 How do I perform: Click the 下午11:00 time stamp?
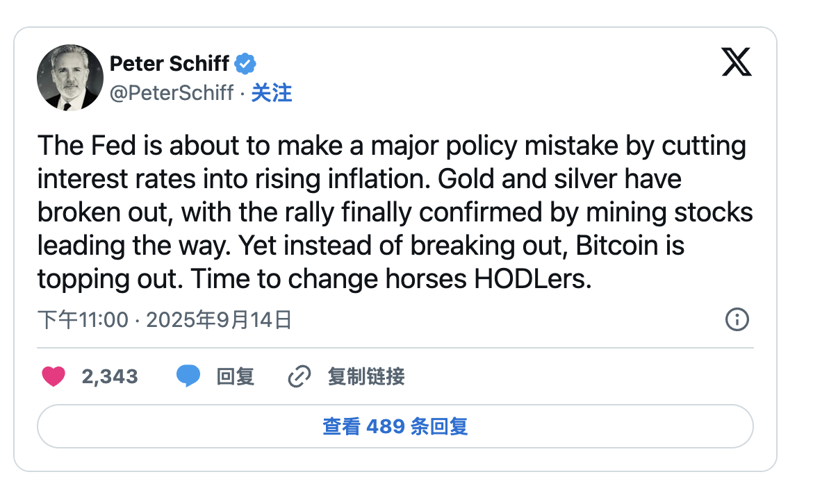[83, 320]
